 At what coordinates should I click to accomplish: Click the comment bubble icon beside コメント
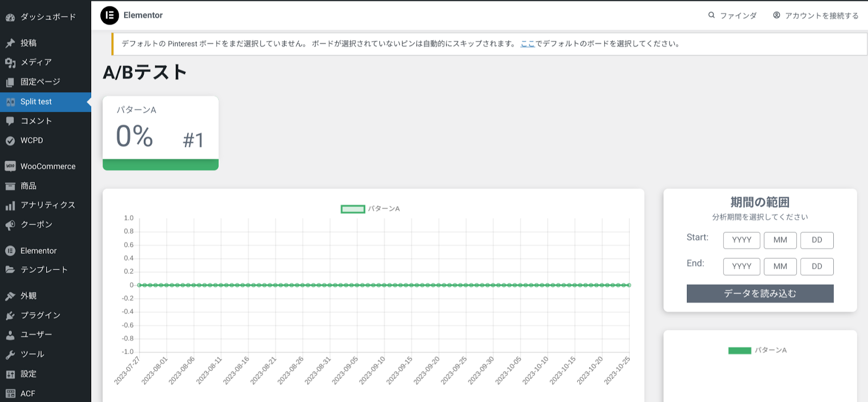click(x=10, y=122)
